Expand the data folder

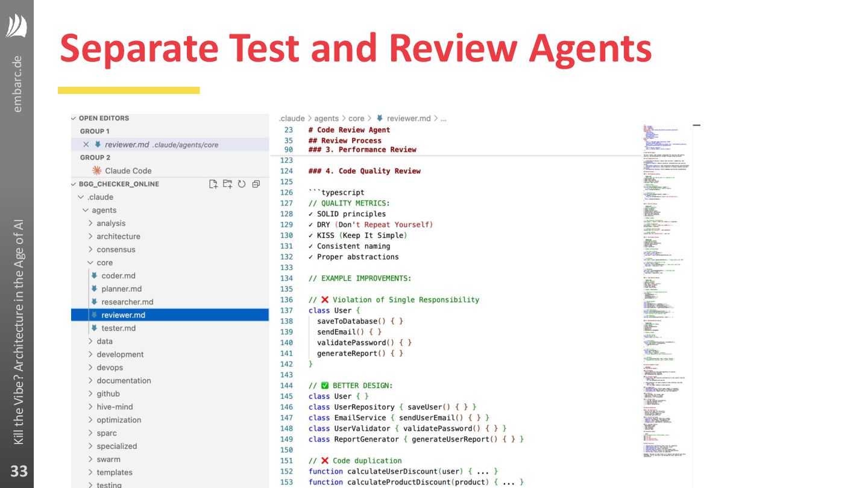click(90, 341)
